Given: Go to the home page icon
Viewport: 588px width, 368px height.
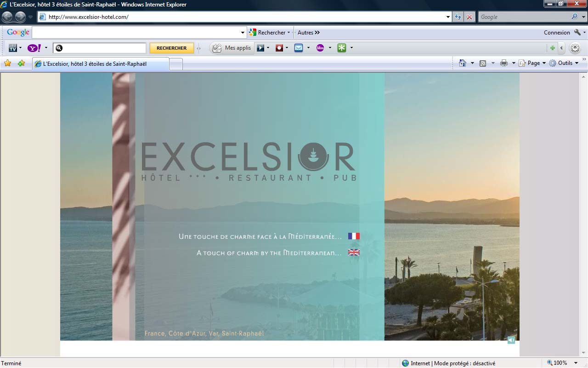Looking at the screenshot, I should point(463,63).
